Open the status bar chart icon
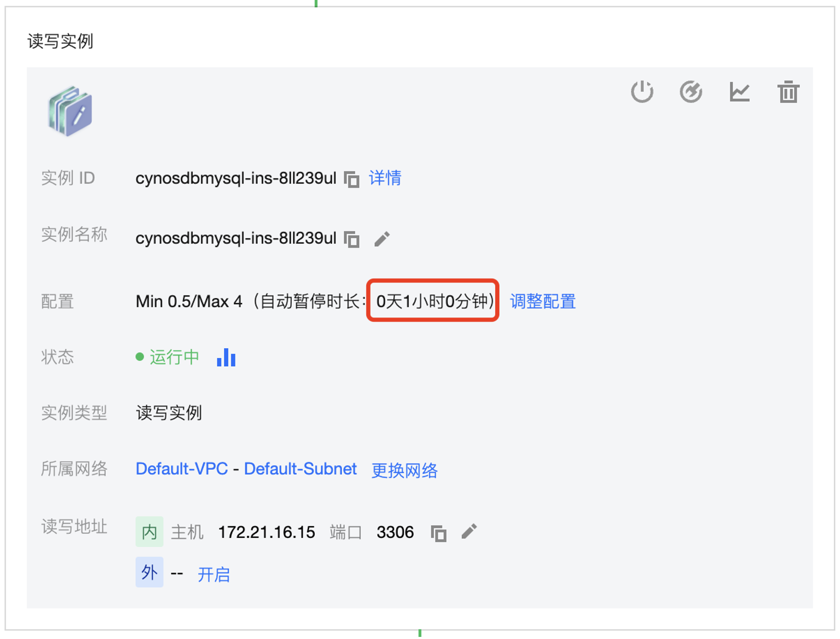The image size is (840, 639). (226, 358)
